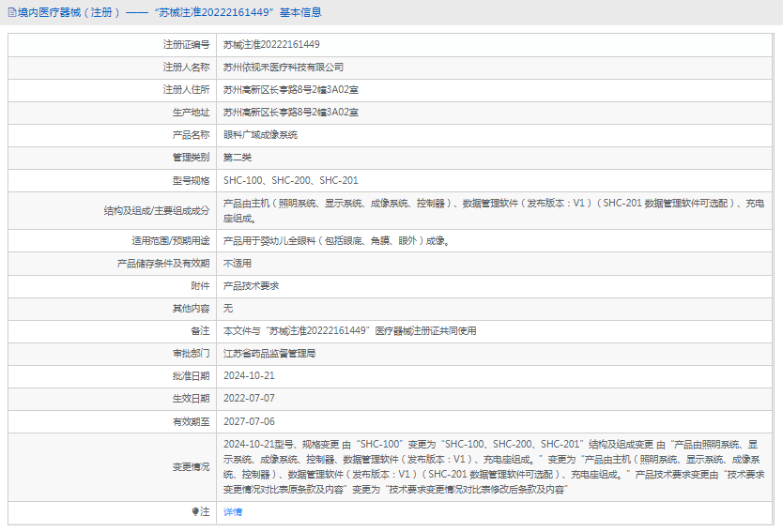
Task: Click product name 眼科广域成像系统
Action: coord(260,135)
